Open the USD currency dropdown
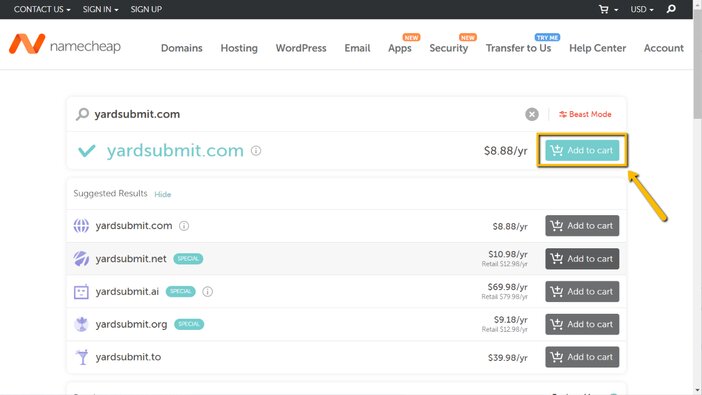The image size is (702, 395). (x=642, y=9)
